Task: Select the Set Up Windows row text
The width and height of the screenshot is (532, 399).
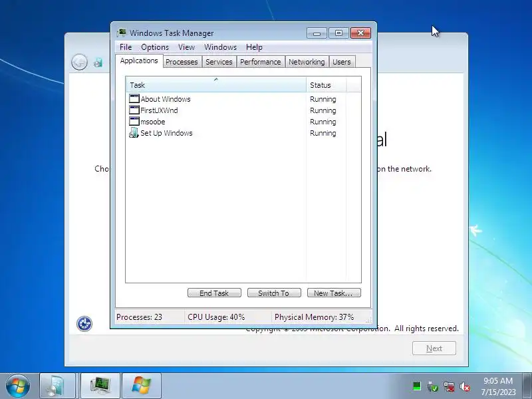Action: click(166, 133)
